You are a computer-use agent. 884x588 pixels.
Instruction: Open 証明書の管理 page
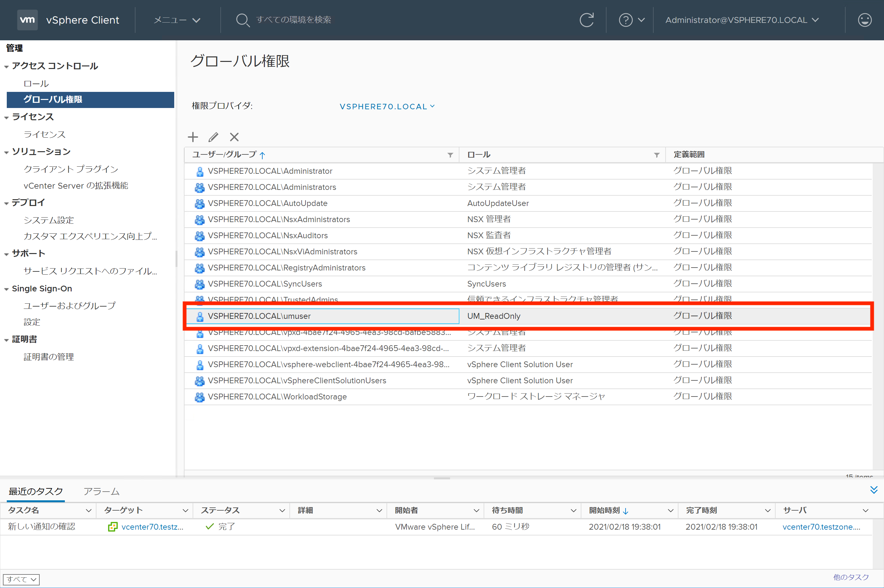pos(49,357)
